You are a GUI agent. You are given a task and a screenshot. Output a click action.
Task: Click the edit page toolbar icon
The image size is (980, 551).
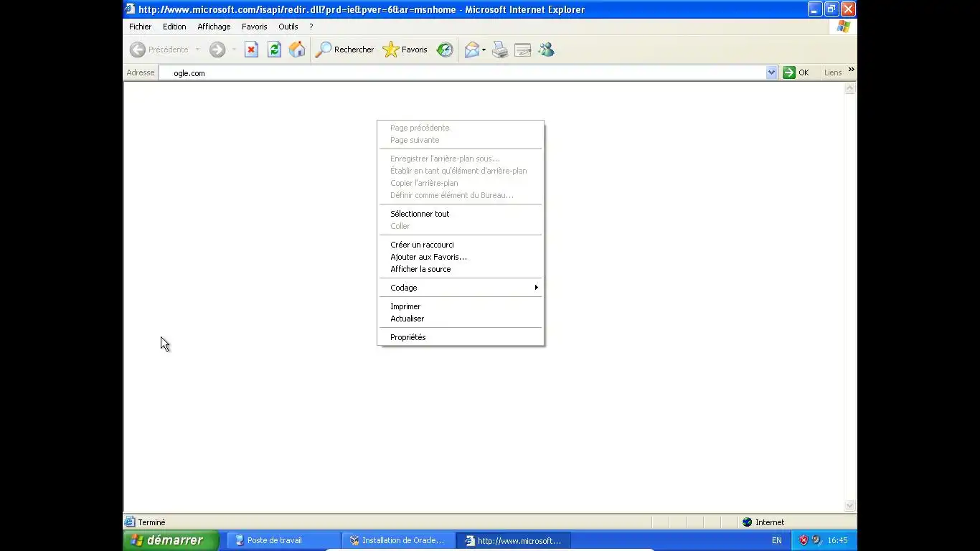(523, 50)
